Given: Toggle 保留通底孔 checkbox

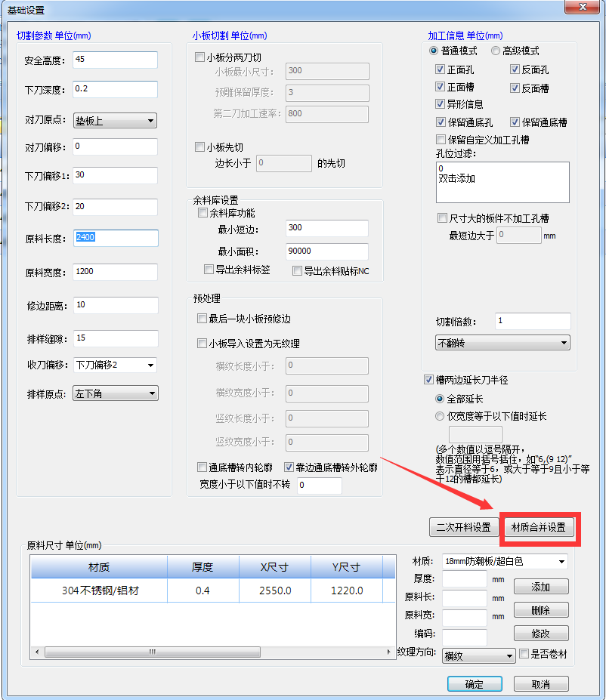Looking at the screenshot, I should point(441,122).
